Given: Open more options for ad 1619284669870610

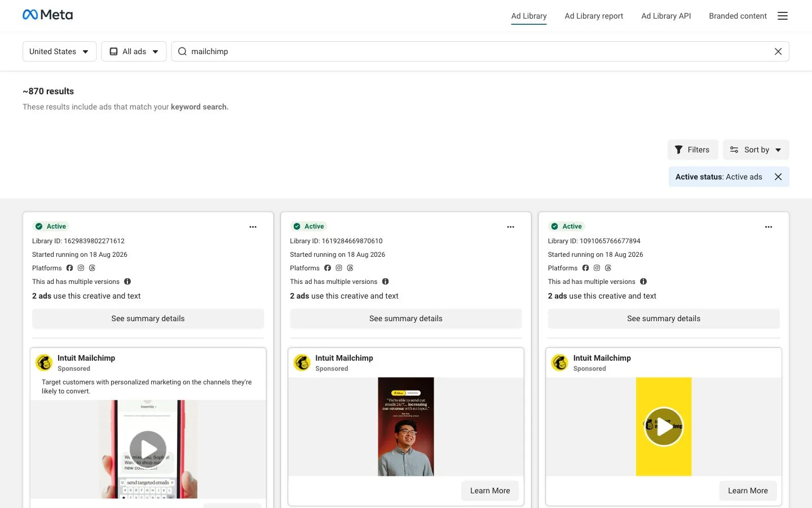Looking at the screenshot, I should [x=511, y=227].
